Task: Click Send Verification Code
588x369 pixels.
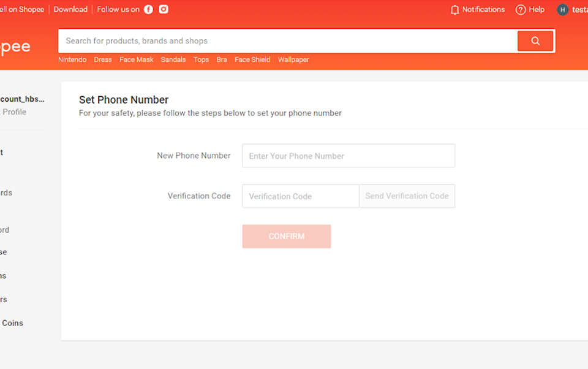Action: [407, 196]
